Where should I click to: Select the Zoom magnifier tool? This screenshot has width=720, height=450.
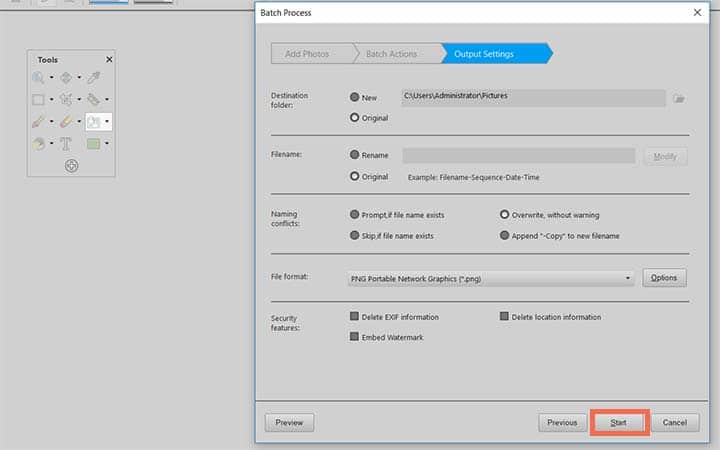tap(38, 78)
